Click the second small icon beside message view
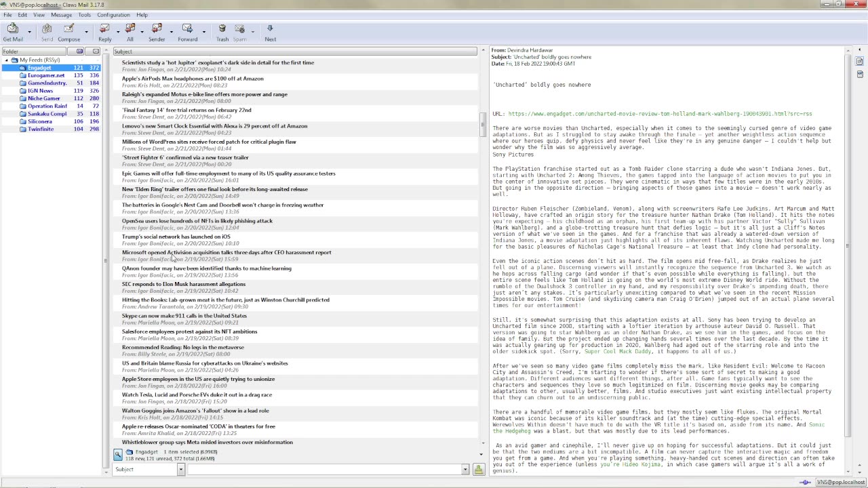Image resolution: width=868 pixels, height=488 pixels. coord(860,74)
